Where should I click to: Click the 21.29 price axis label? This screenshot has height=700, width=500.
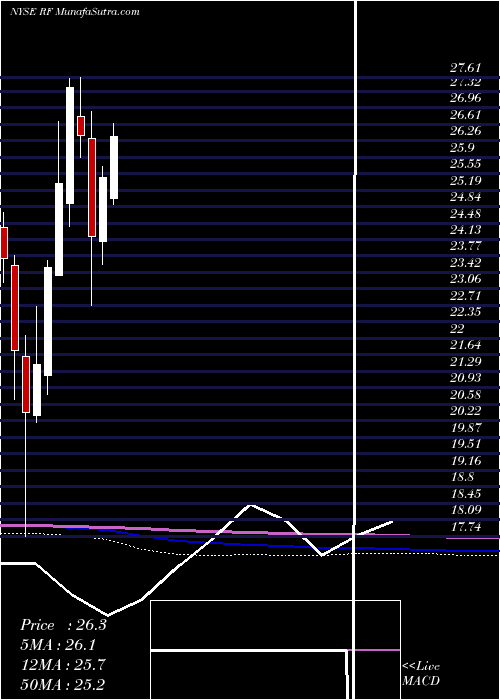coord(465,361)
